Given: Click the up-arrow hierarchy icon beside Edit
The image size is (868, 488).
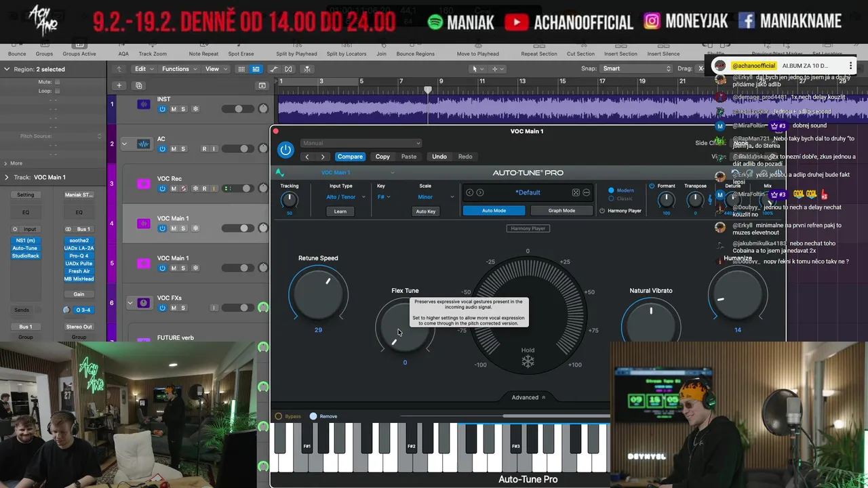Looking at the screenshot, I should (x=119, y=69).
